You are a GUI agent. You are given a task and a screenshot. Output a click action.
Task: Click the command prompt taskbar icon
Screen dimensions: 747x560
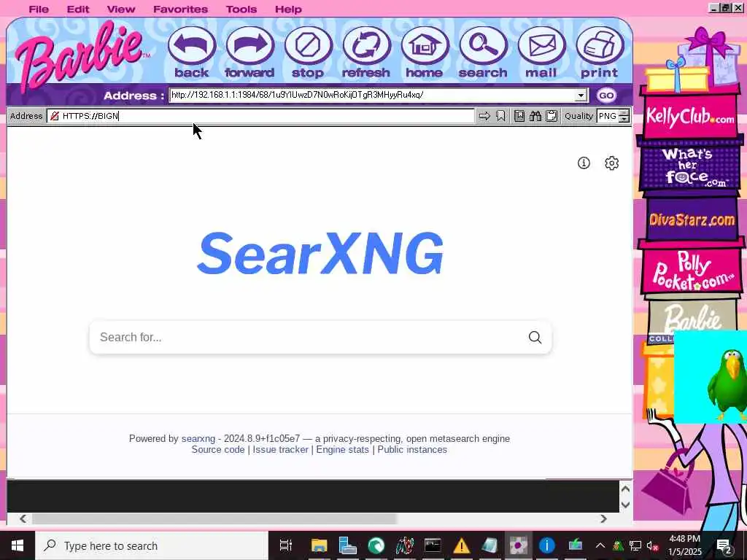pyautogui.click(x=433, y=545)
